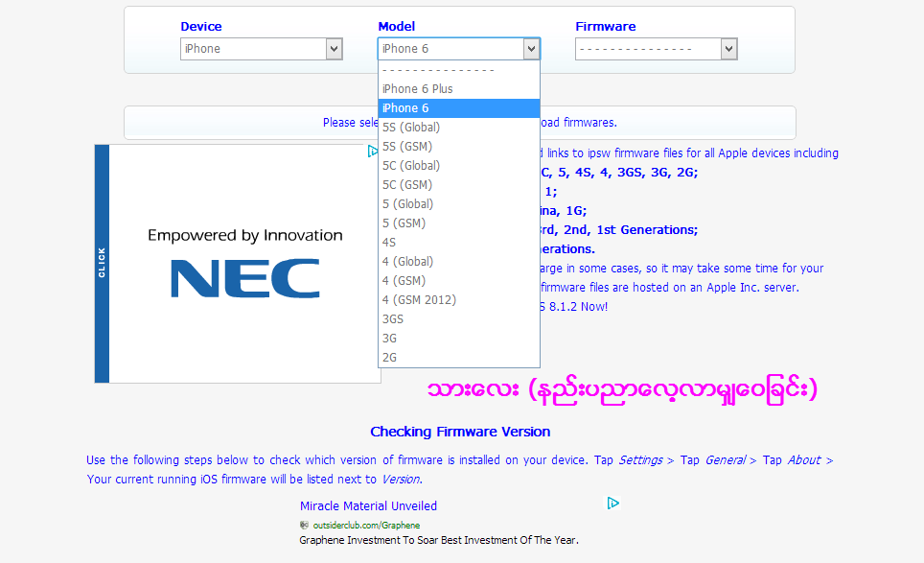Click the Model dropdown arrow button

point(532,49)
